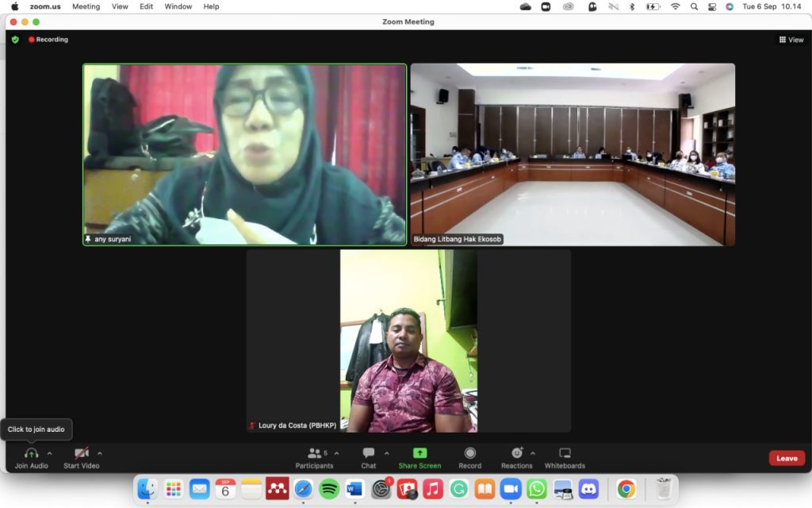The width and height of the screenshot is (812, 508).
Task: Open Control Center from menu bar
Action: point(712,6)
